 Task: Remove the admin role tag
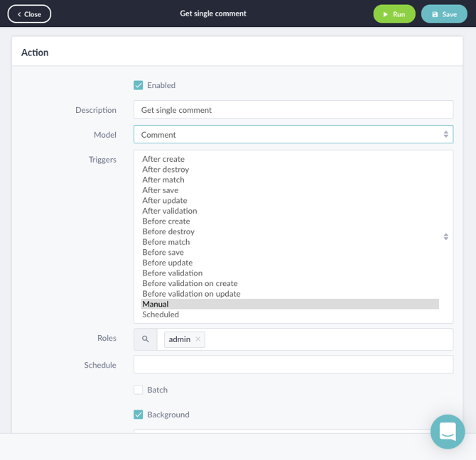(198, 339)
